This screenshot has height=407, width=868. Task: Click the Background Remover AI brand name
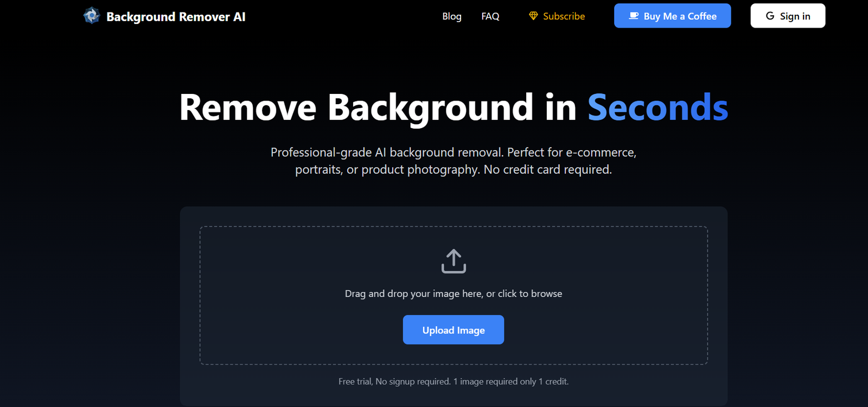[x=176, y=17]
